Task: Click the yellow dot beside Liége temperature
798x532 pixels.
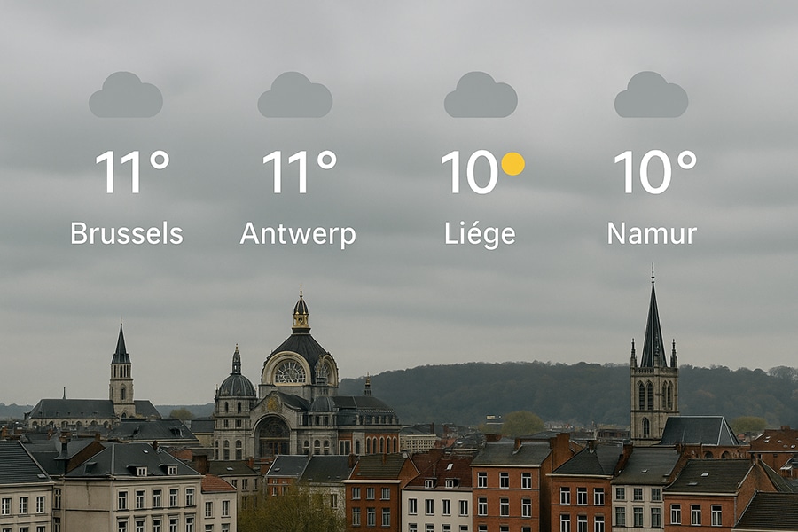Action: pos(512,163)
